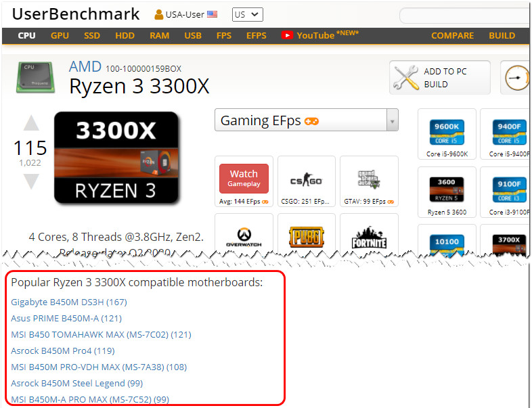Image resolution: width=532 pixels, height=408 pixels.
Task: Open Asus PRIME B450M-A (121) link
Action: 66,319
